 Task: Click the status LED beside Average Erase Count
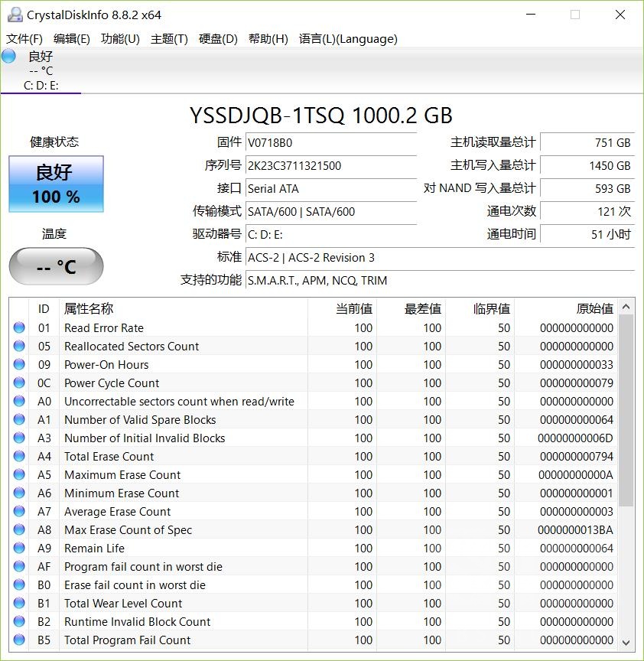18,511
